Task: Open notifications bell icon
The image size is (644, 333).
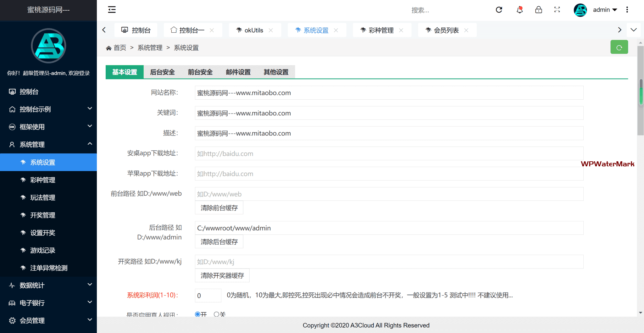Action: click(519, 10)
